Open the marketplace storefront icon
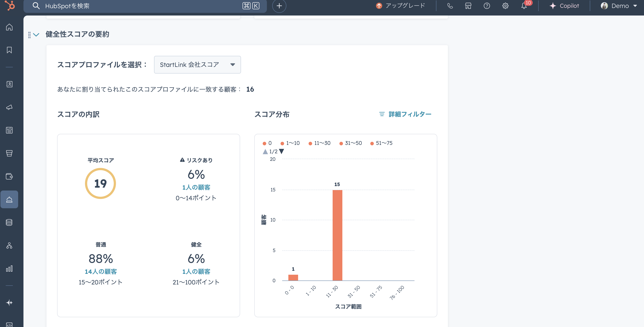This screenshot has width=644, height=327. click(x=468, y=6)
